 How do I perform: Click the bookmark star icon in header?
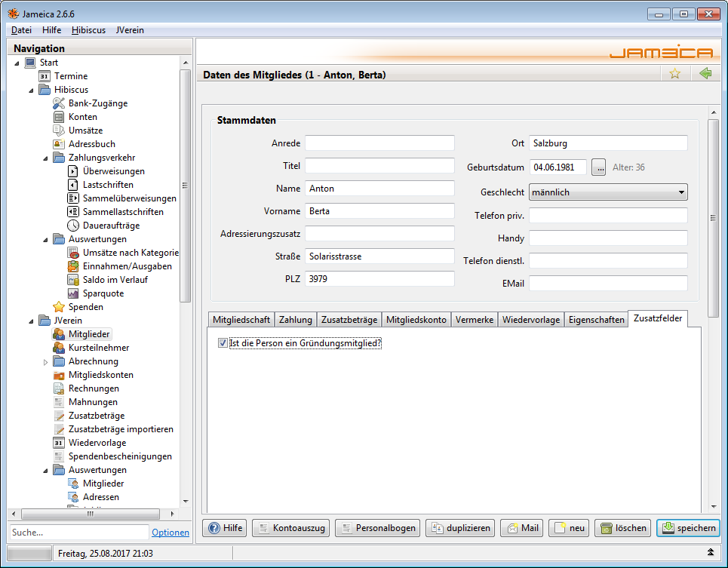tap(675, 73)
